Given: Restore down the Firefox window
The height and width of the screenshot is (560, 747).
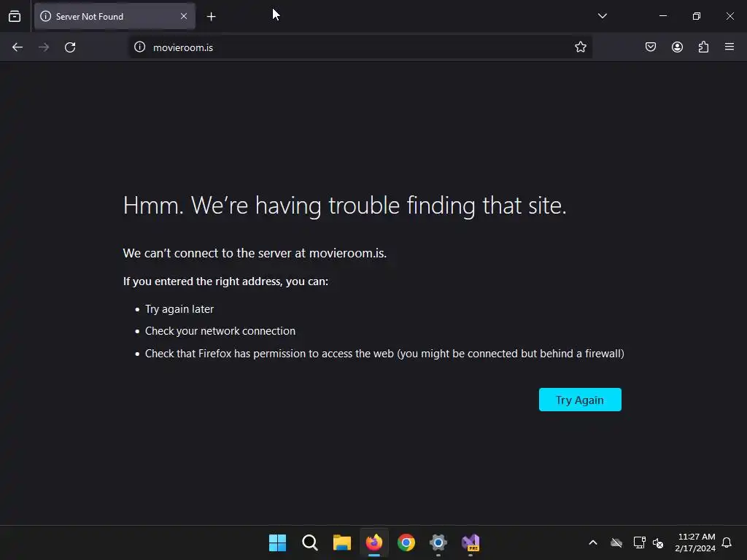Looking at the screenshot, I should pyautogui.click(x=697, y=16).
